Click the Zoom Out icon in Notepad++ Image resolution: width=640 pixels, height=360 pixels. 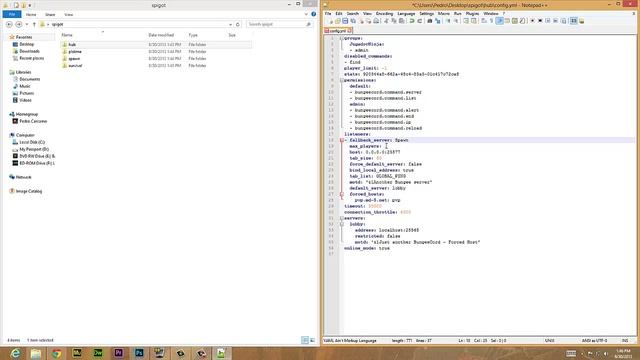click(456, 21)
